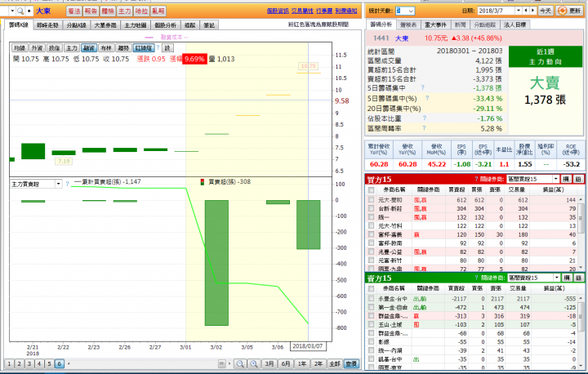Open the 交易屬性 link
The image size is (588, 374).
302,11
